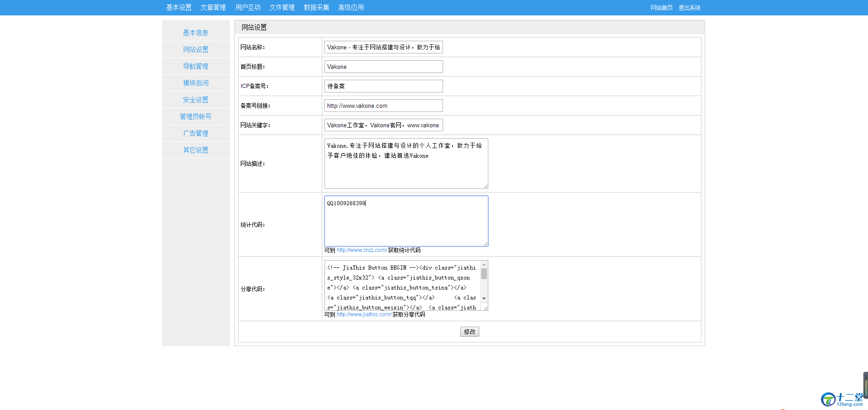Click the down arrow on share code scrollbar
The image size is (868, 410).
[484, 299]
